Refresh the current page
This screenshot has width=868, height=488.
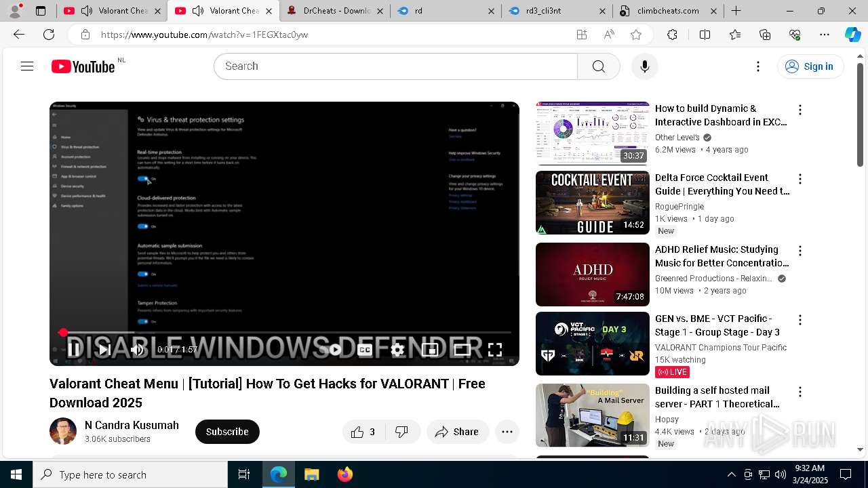click(x=49, y=35)
